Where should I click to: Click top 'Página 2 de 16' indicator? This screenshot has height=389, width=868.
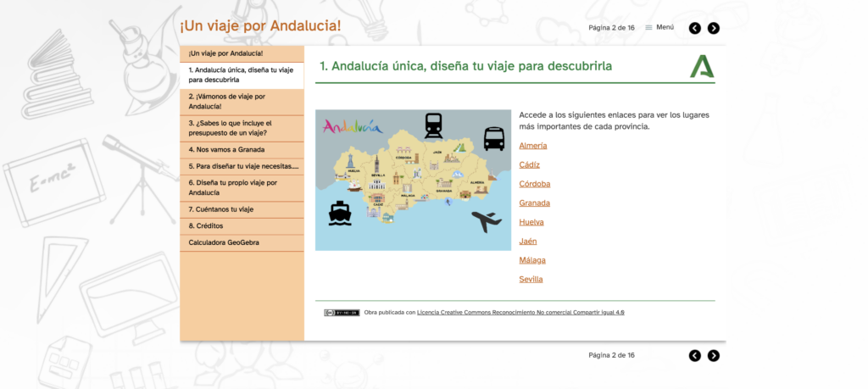pos(611,28)
